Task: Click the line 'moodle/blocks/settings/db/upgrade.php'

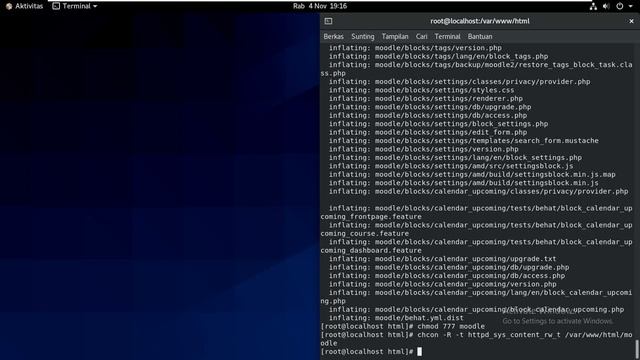Action: click(430, 107)
